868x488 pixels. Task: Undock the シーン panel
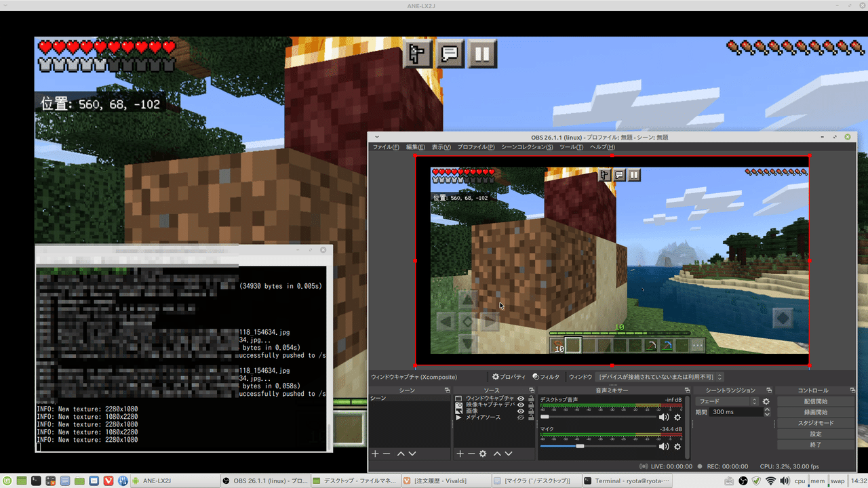coord(447,390)
